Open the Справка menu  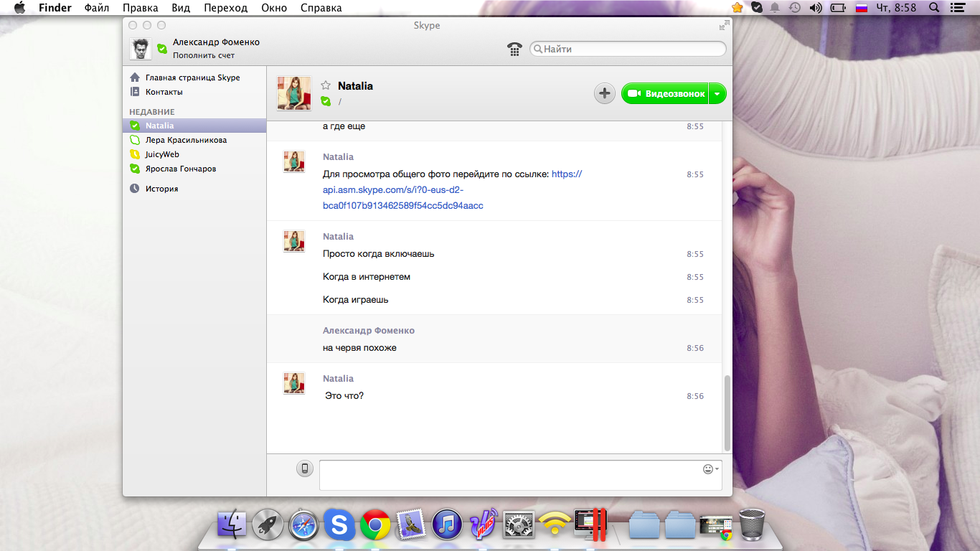tap(321, 8)
